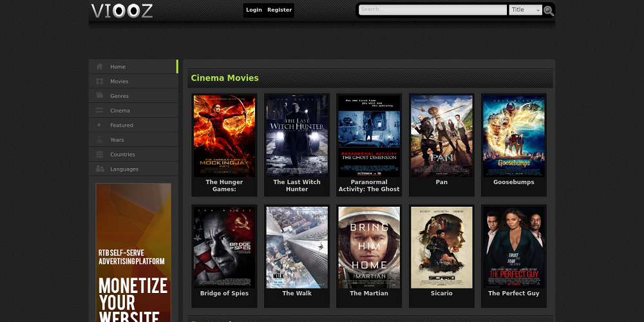
Task: Click the 'Goosebumps' title text
Action: (514, 182)
